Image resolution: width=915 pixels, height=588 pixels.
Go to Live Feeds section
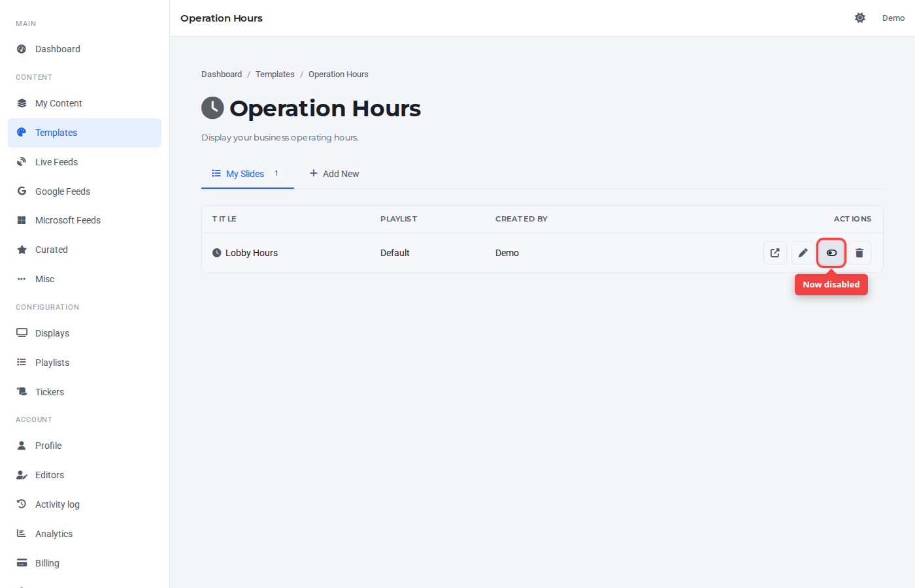click(x=84, y=162)
